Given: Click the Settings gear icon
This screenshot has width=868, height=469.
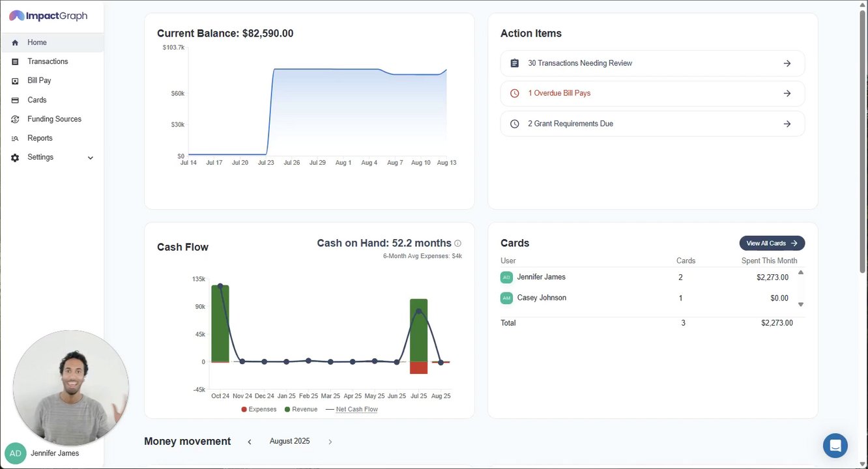Looking at the screenshot, I should click(x=15, y=158).
